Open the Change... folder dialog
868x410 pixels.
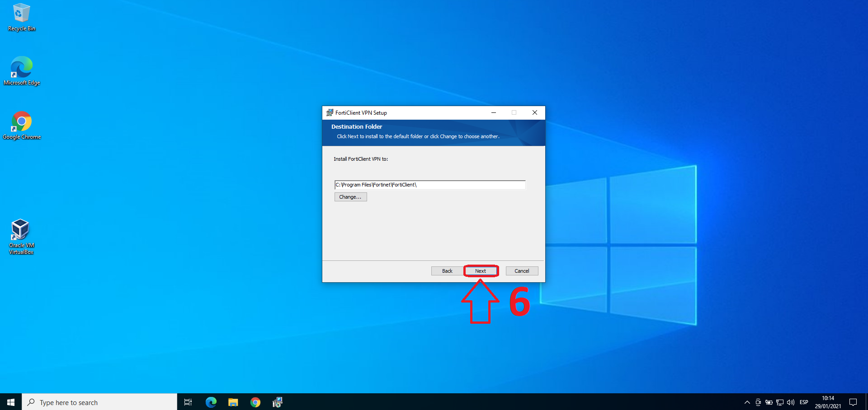(350, 197)
